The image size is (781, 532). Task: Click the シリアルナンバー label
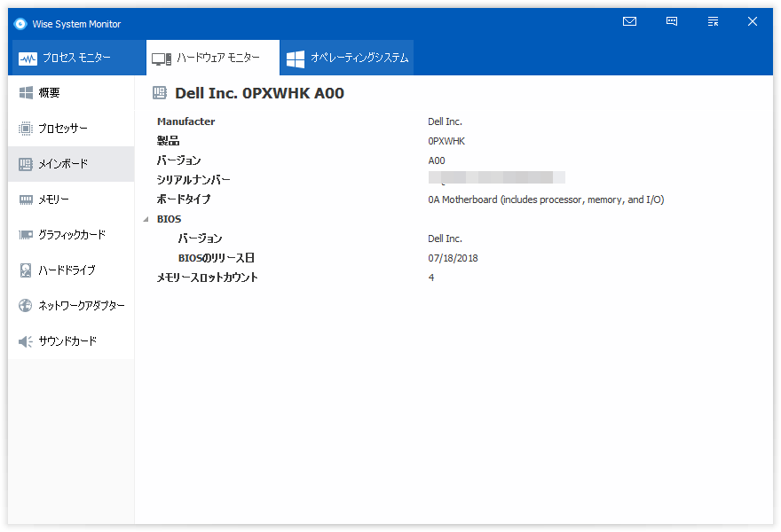193,180
